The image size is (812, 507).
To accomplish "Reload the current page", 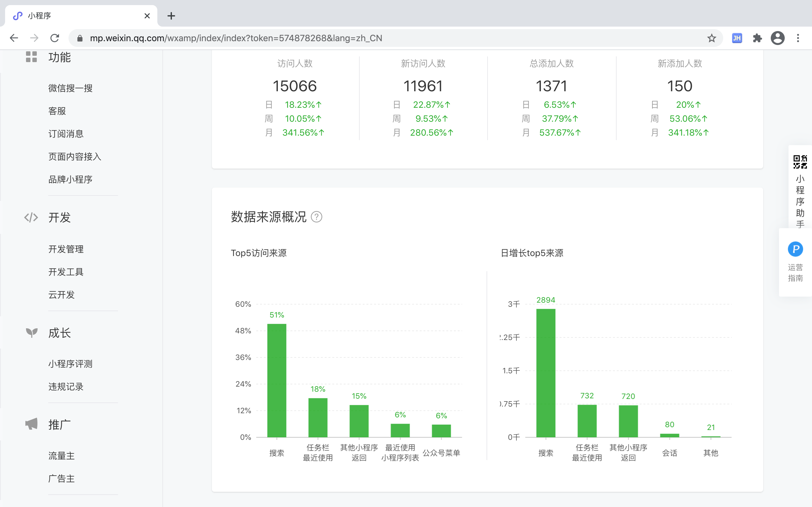I will coord(55,38).
